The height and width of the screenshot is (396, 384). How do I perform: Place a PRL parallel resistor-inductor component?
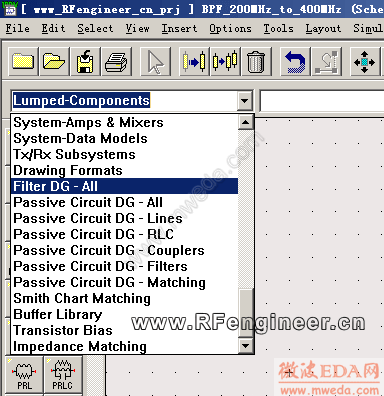tap(24, 375)
